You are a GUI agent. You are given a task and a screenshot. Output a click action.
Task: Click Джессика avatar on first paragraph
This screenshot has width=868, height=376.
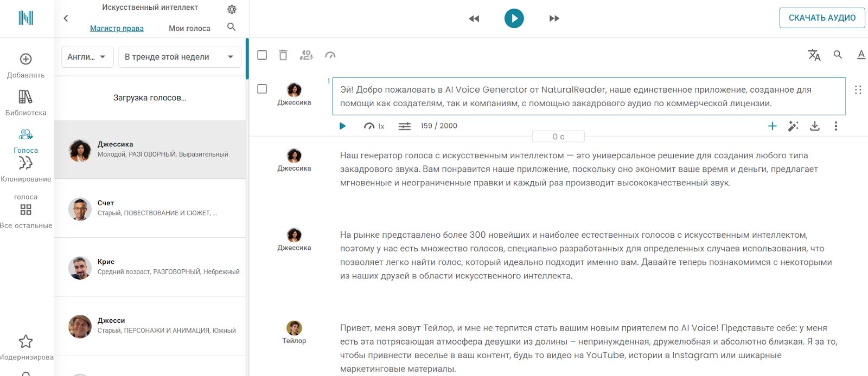click(294, 90)
